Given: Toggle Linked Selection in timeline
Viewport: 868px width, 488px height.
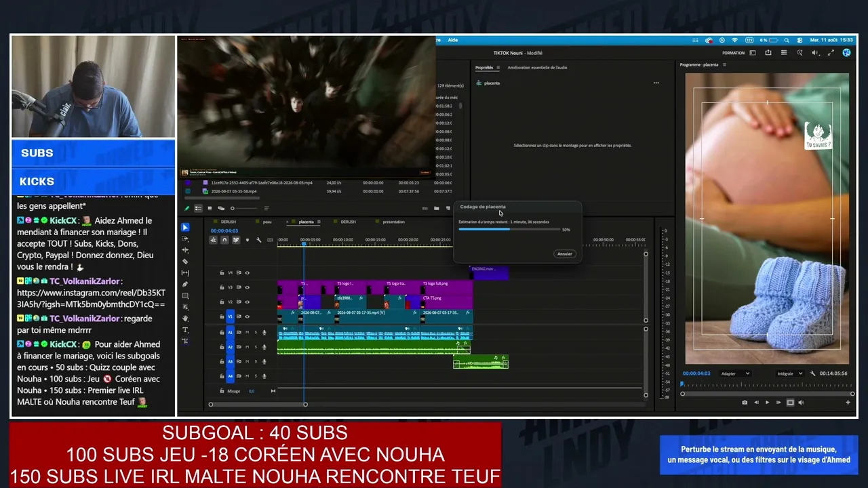Looking at the screenshot, I should click(235, 240).
